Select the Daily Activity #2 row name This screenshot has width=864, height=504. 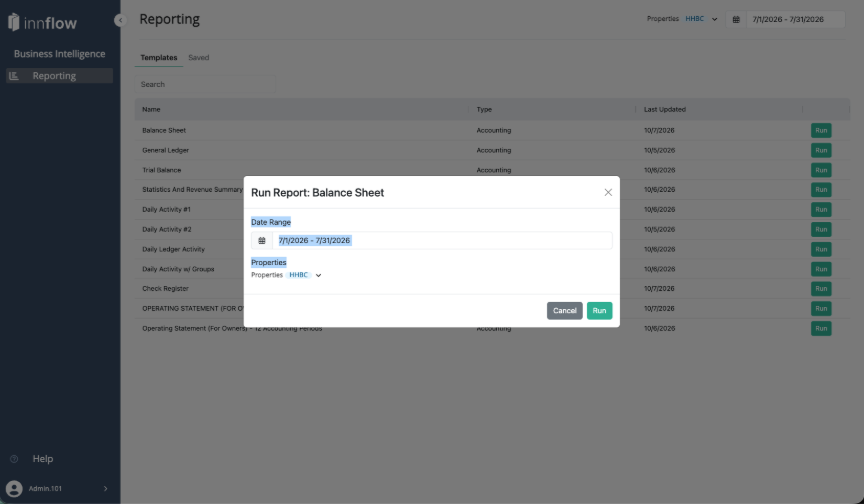tap(166, 229)
